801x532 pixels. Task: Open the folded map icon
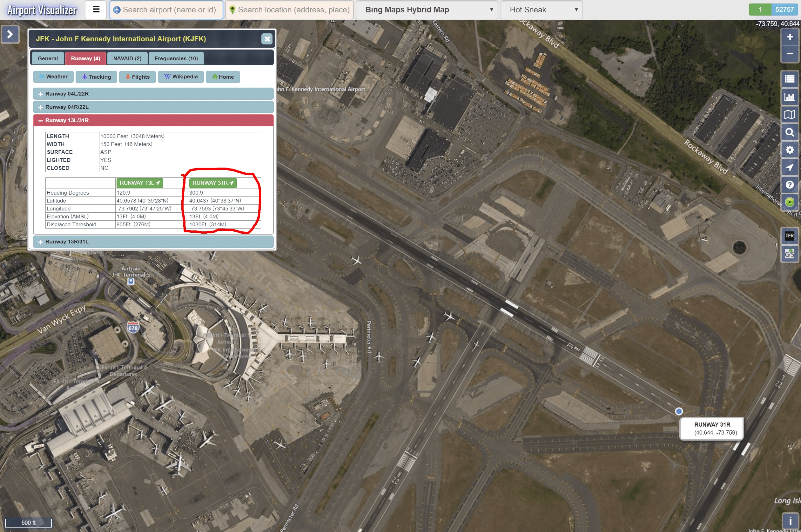point(790,114)
